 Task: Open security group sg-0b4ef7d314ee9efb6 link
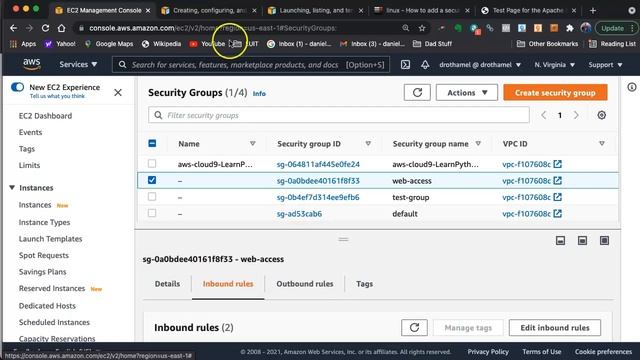[318, 198]
